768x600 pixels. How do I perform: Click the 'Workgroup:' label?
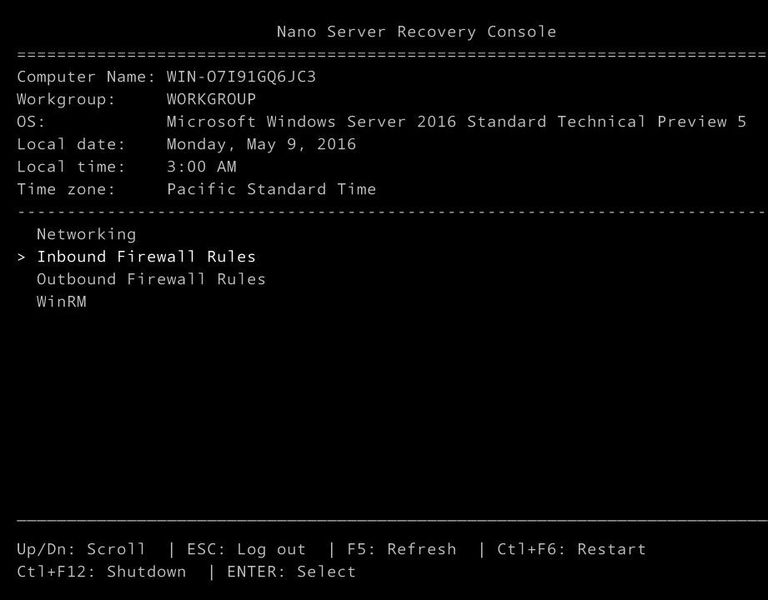coord(66,99)
